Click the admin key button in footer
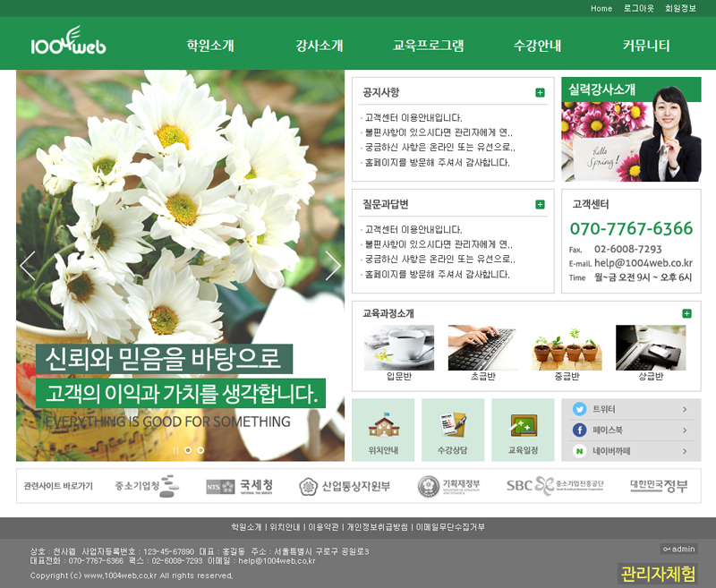The width and height of the screenshot is (716, 588). point(678,549)
